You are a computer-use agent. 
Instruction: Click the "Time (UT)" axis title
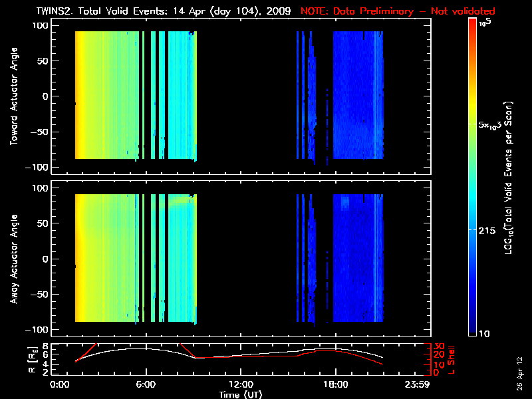pos(241,394)
